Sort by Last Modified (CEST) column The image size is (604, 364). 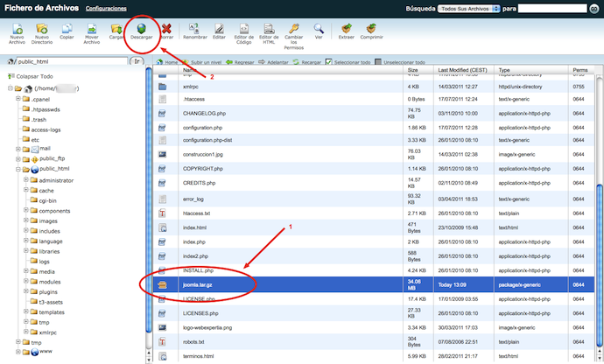coord(463,70)
